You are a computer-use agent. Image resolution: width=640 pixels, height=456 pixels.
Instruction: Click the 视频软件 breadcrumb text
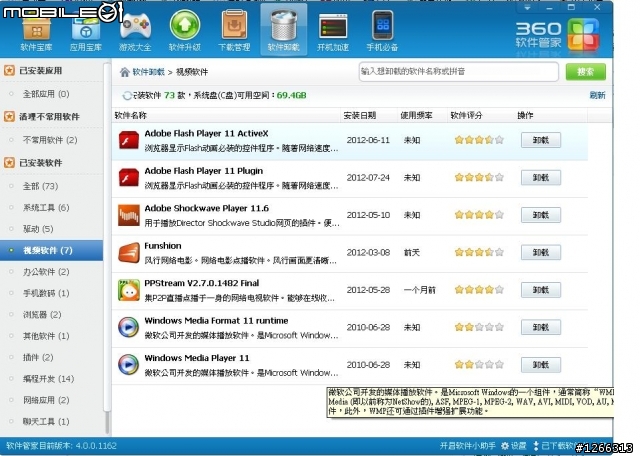[x=192, y=72]
